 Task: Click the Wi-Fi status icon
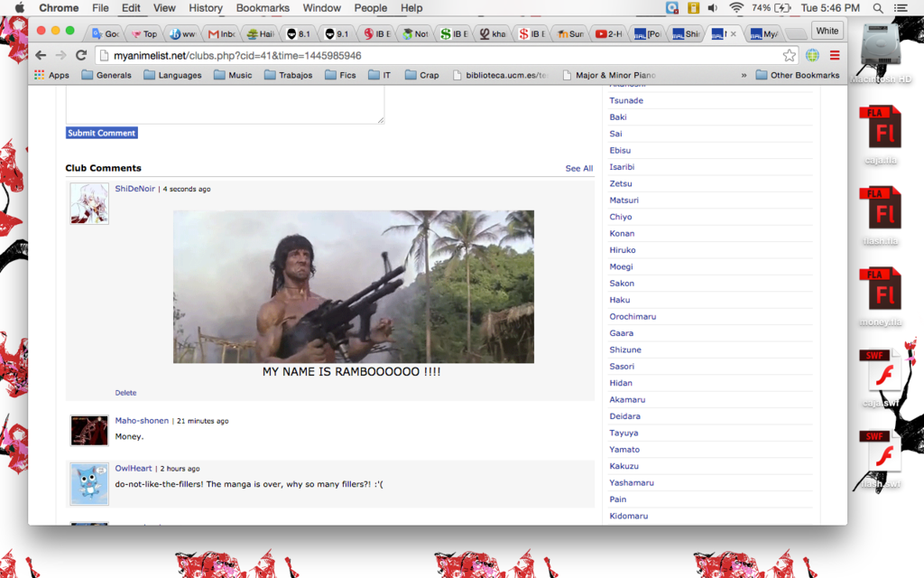[x=736, y=8]
